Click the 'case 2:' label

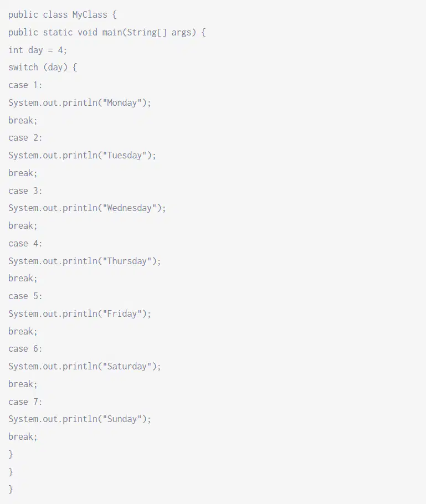click(x=25, y=138)
